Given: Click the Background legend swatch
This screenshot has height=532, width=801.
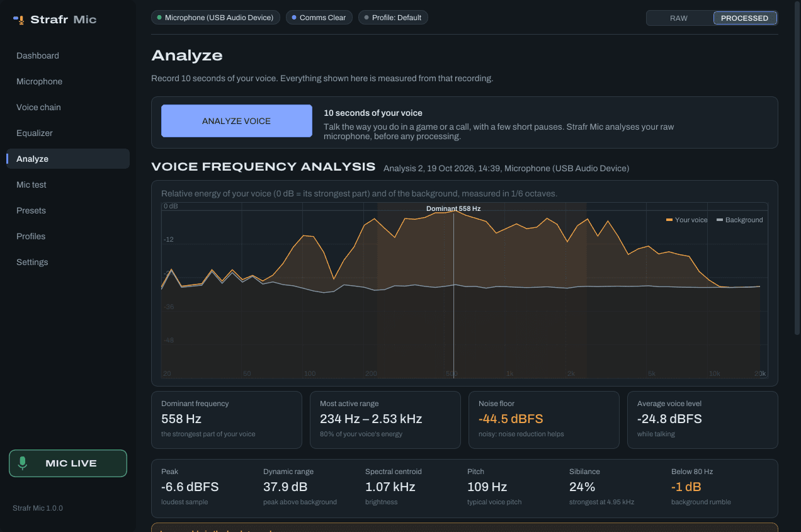Looking at the screenshot, I should [720, 220].
